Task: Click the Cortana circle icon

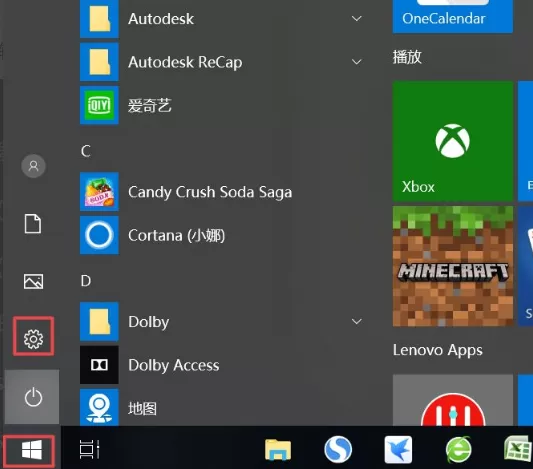Action: (99, 235)
